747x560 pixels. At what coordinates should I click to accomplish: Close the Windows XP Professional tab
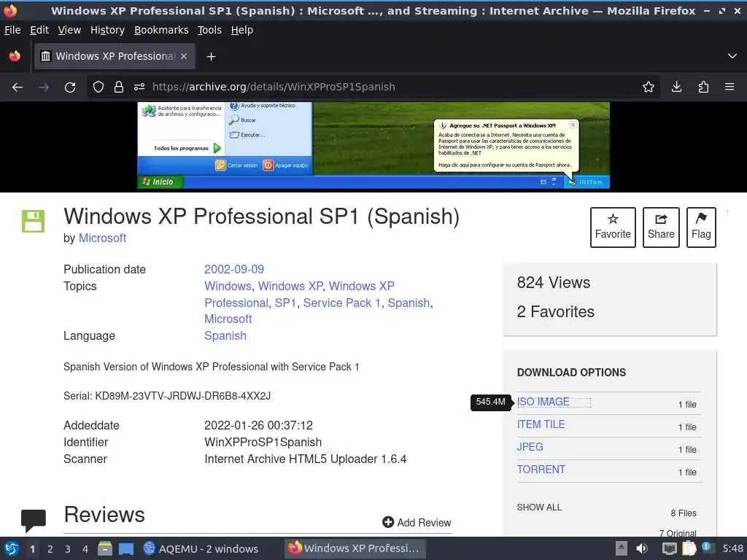point(184,56)
